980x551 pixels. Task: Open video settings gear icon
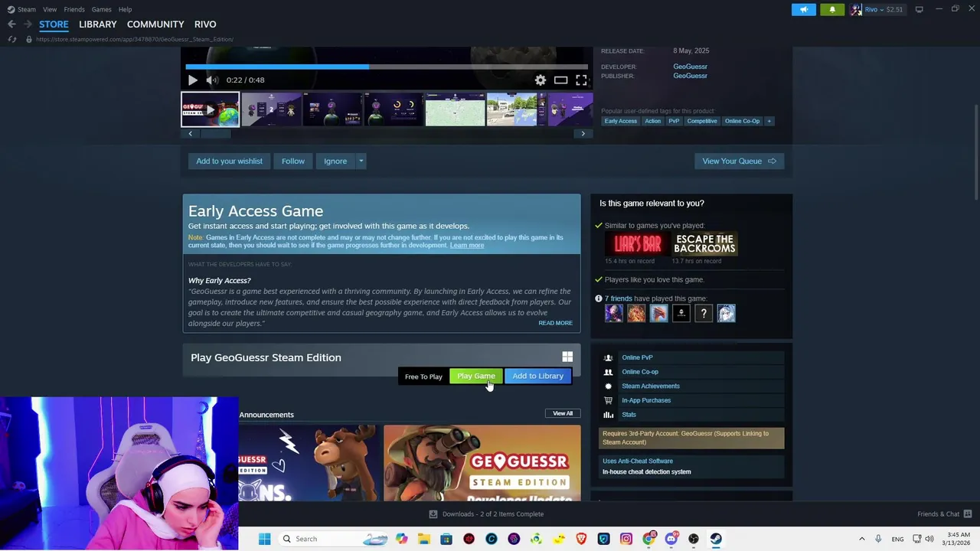point(541,80)
